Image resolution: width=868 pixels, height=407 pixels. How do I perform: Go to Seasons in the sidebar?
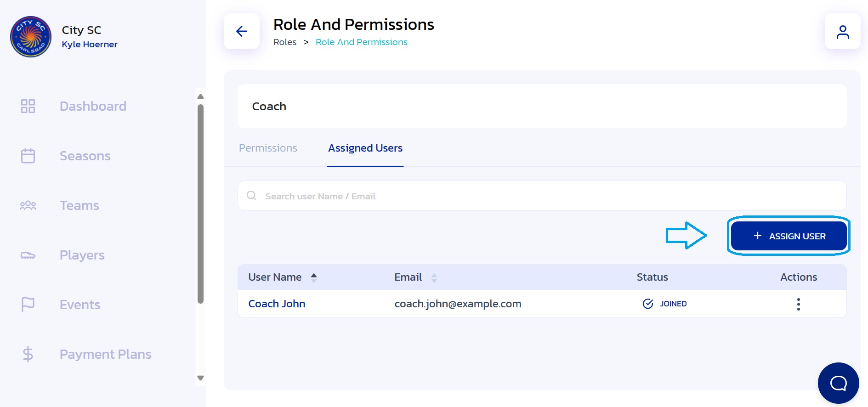coord(85,156)
